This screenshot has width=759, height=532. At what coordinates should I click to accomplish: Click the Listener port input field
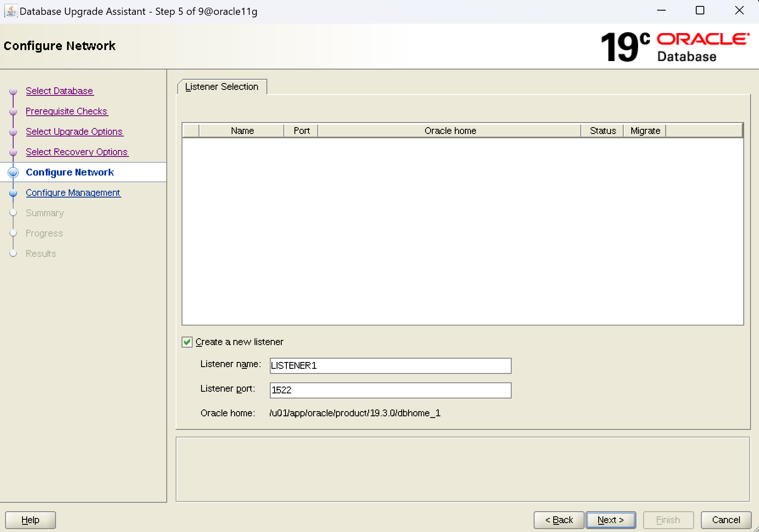[390, 390]
